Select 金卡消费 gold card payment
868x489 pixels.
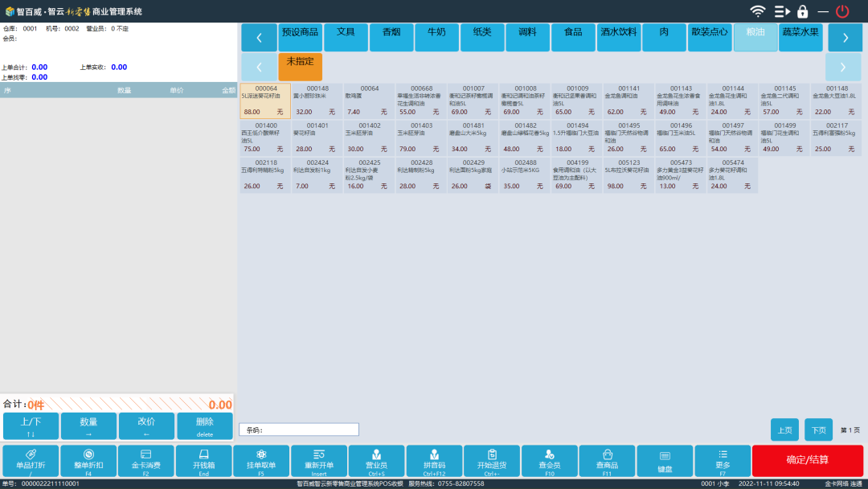pos(146,455)
